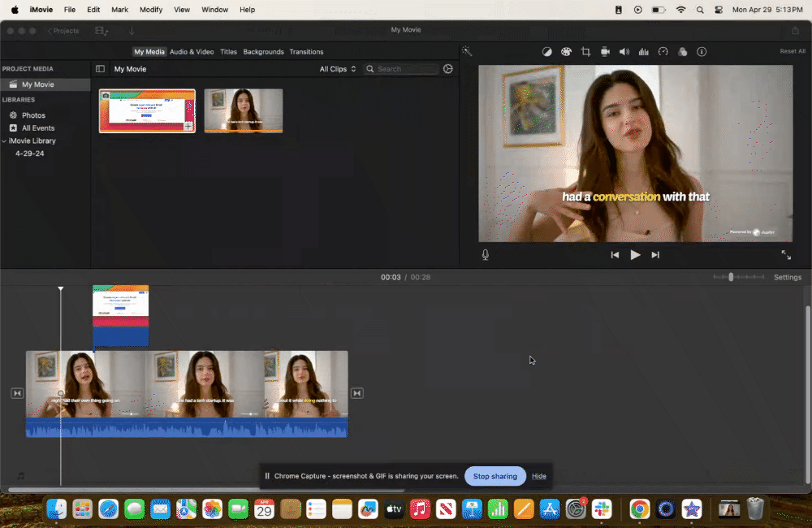Click the magic wand auto-enhance icon
Image resolution: width=812 pixels, height=528 pixels.
point(467,51)
